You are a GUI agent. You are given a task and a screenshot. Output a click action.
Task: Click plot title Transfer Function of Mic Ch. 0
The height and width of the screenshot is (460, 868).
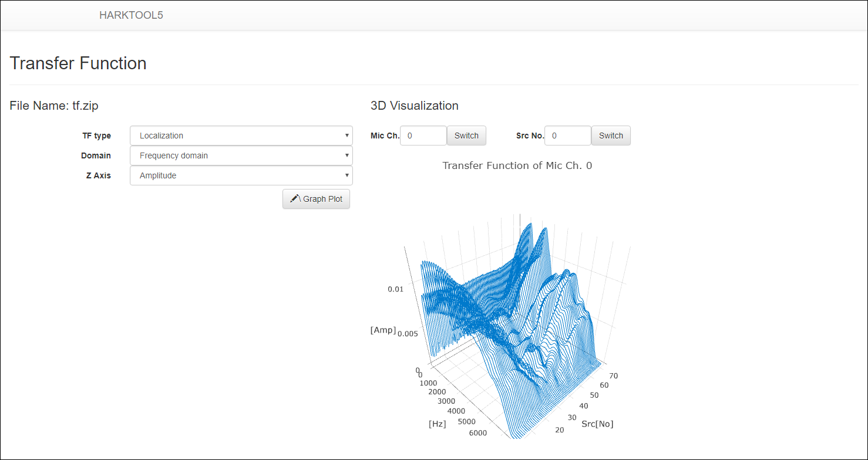(517, 165)
